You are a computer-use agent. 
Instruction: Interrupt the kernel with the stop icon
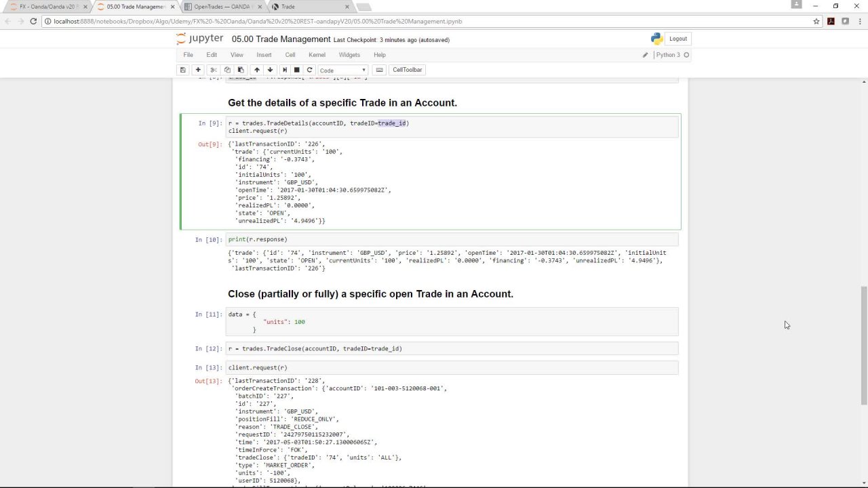click(296, 70)
